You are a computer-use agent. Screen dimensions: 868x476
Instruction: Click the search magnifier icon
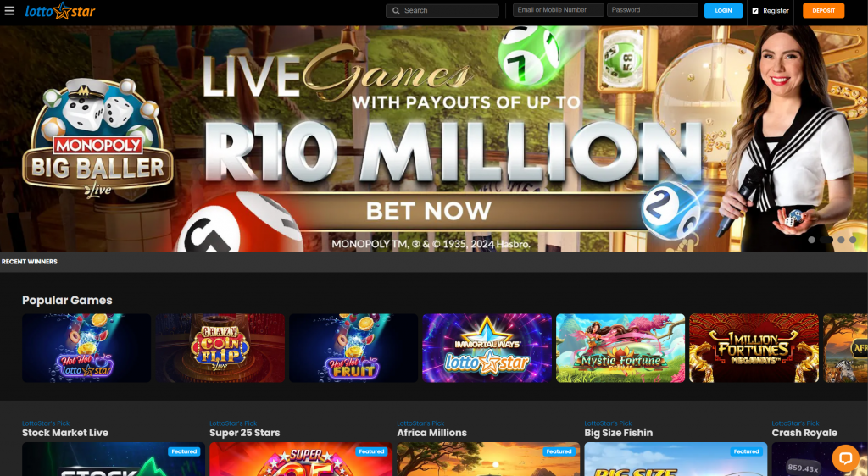click(x=396, y=10)
